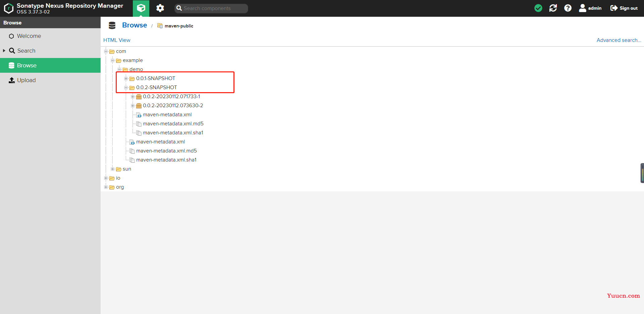Click the package icon of 0.0.2-20230112.071733-1
Screen dimensions: 644x314
pos(139,97)
